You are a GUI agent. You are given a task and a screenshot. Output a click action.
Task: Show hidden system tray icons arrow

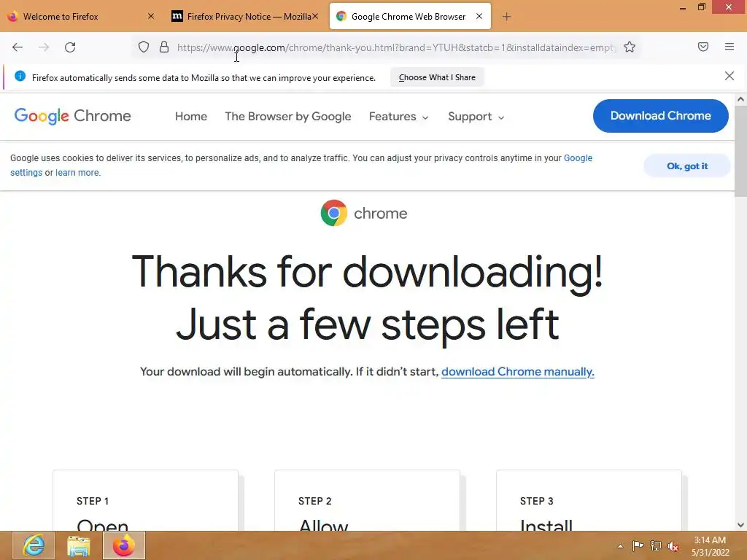tap(620, 546)
